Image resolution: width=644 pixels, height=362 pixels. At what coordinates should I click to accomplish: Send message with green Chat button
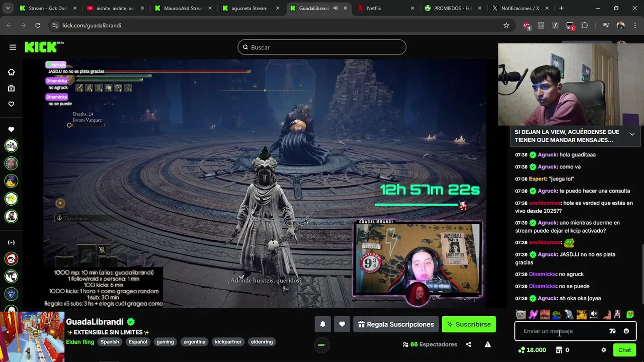click(x=624, y=350)
